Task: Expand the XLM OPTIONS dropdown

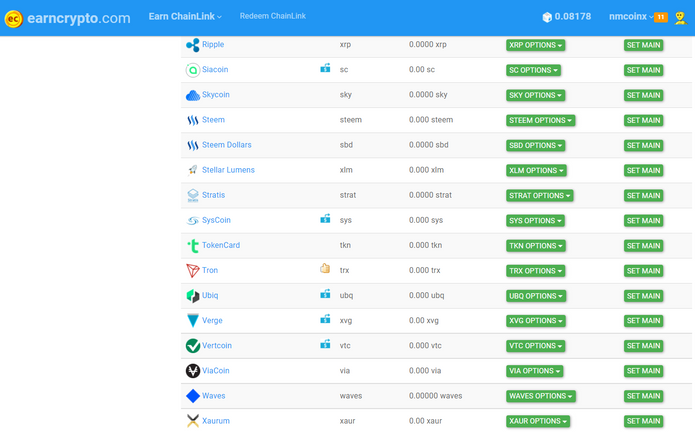Action: point(536,171)
